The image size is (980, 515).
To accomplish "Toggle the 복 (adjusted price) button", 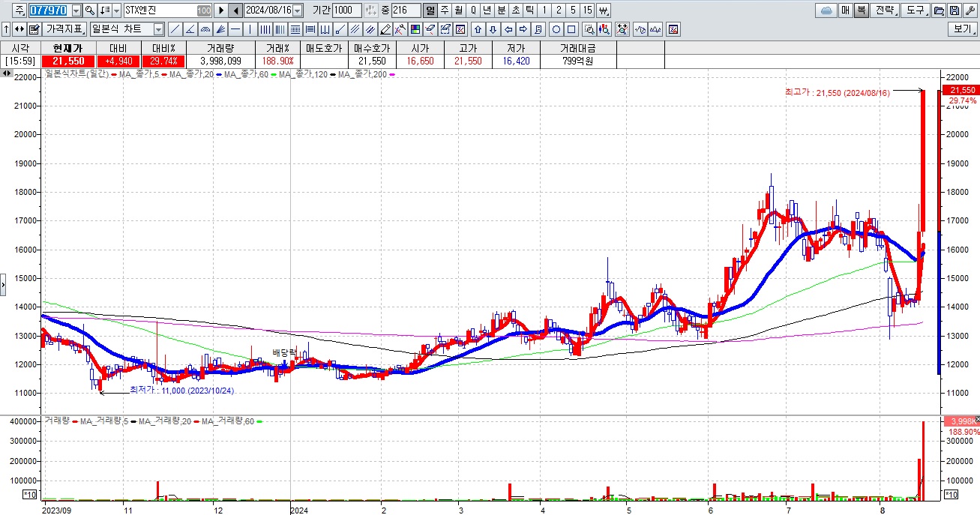I will pyautogui.click(x=862, y=10).
